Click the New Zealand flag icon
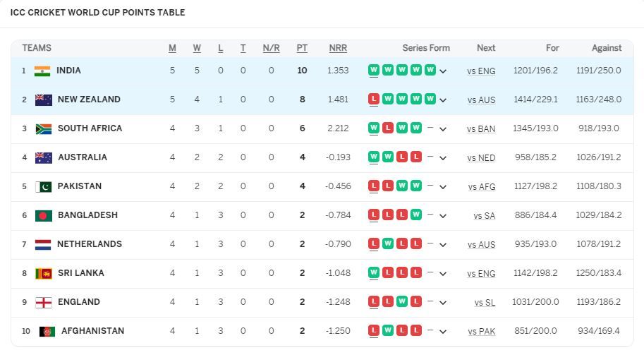Viewport: 644px width, 355px height. (x=44, y=100)
